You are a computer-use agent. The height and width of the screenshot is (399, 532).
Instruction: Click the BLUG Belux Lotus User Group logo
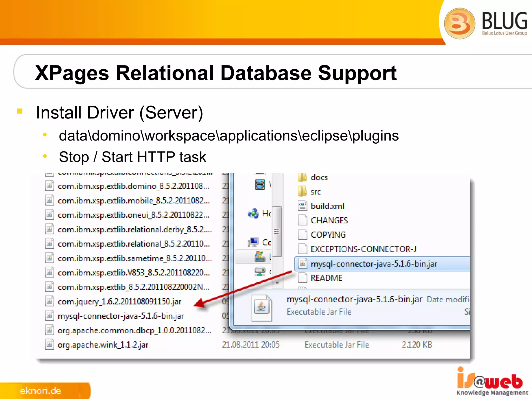486,23
